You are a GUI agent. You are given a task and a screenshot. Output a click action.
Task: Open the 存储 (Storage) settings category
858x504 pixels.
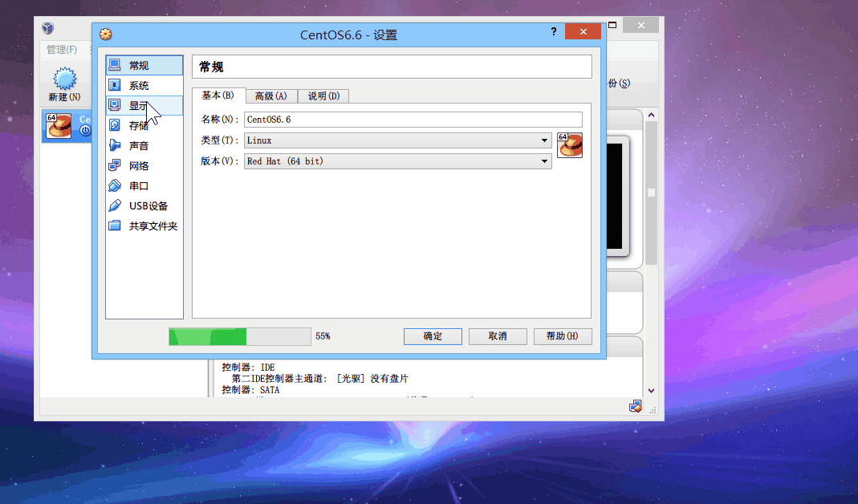[x=138, y=126]
